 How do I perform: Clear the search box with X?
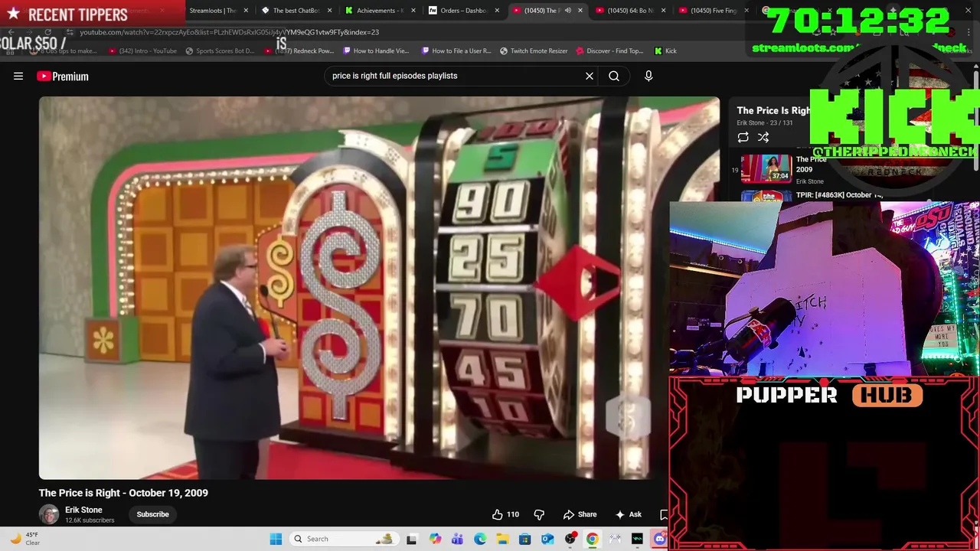(x=590, y=76)
